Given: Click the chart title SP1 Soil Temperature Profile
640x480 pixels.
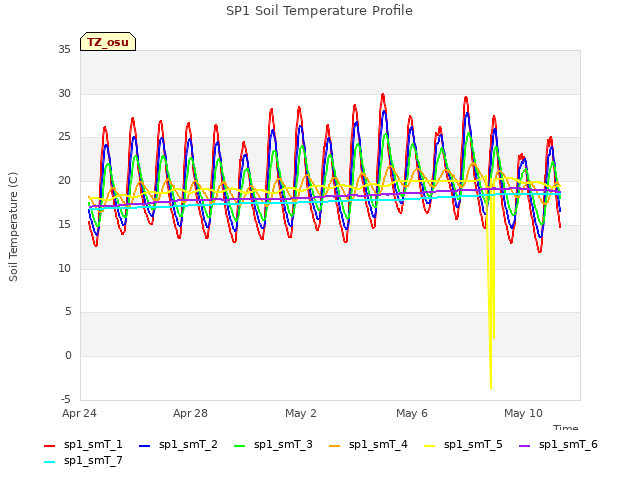Looking at the screenshot, I should [319, 11].
